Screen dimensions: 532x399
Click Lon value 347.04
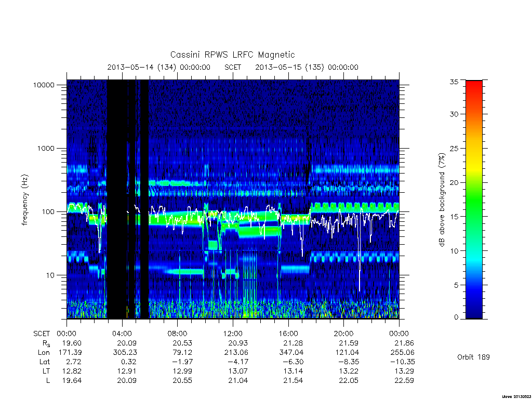[x=291, y=353]
